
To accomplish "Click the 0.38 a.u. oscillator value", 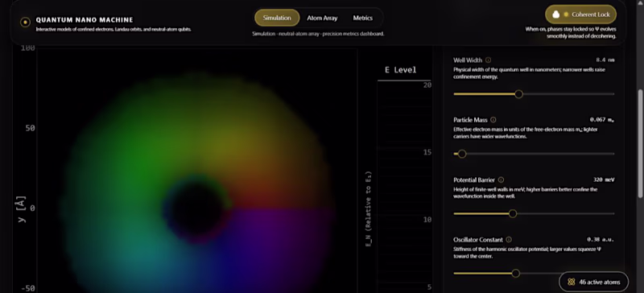I will tap(601, 240).
